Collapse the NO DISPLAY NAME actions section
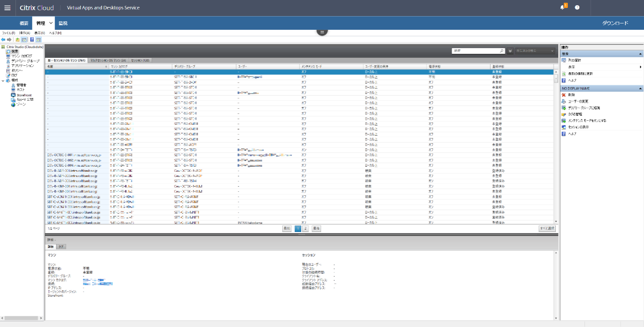The image size is (644, 327). coord(640,88)
